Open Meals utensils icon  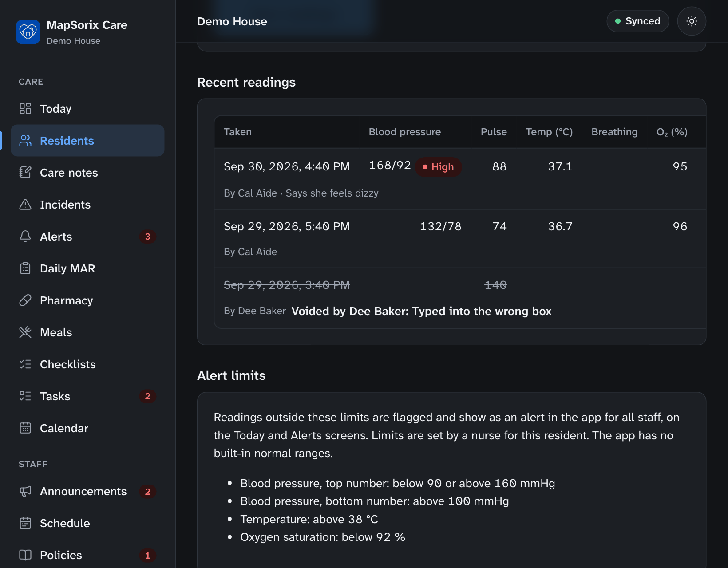click(25, 332)
